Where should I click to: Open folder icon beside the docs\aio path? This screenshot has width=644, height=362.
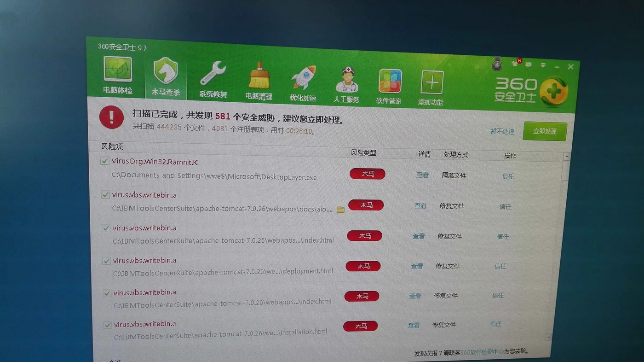(x=340, y=209)
